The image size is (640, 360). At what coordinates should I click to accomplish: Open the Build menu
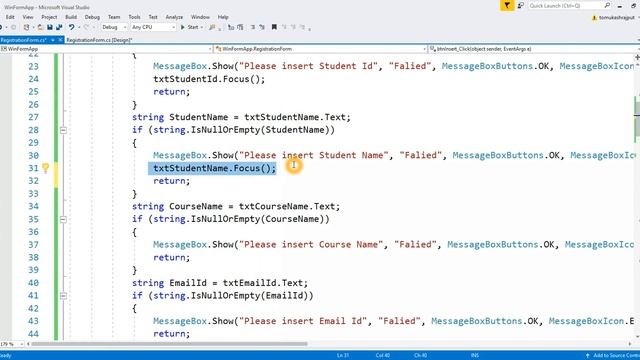pos(71,17)
